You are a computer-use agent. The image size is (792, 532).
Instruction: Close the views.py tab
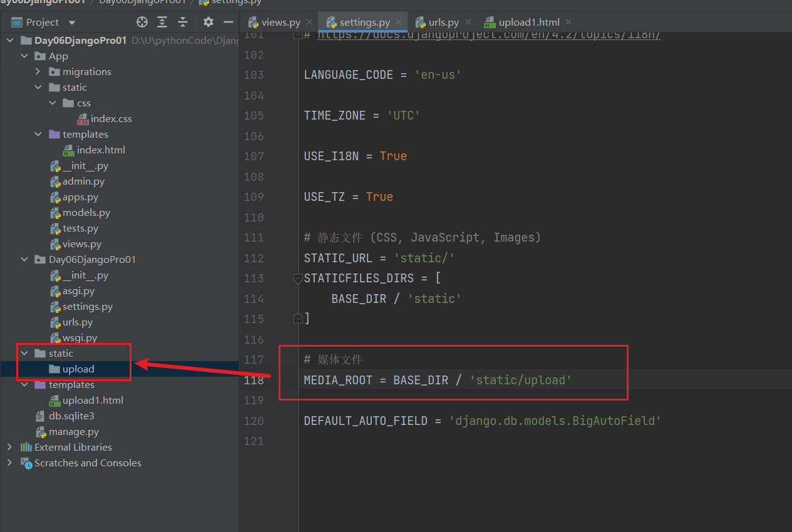(309, 23)
